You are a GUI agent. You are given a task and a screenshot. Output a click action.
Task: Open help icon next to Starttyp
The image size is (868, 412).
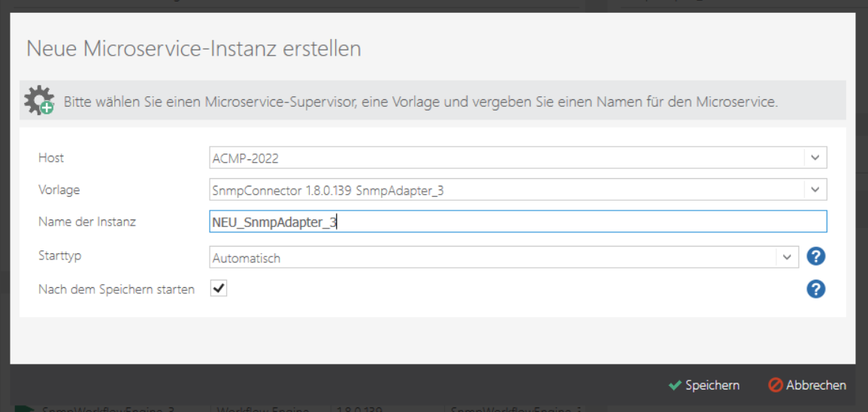click(x=816, y=256)
